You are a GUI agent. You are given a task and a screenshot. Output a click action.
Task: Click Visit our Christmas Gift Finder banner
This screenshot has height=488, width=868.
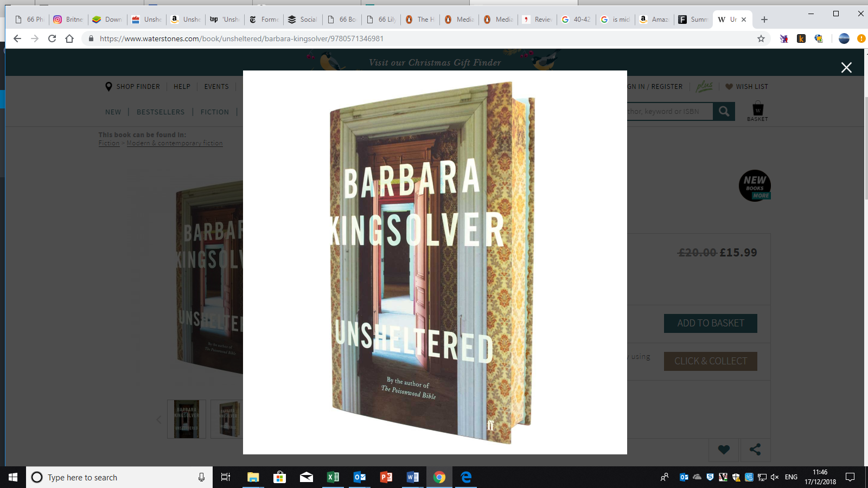click(435, 62)
